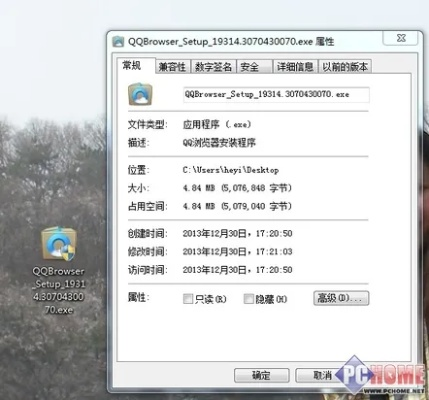The height and width of the screenshot is (400, 429).
Task: Confirm with the 确定 button
Action: click(262, 376)
